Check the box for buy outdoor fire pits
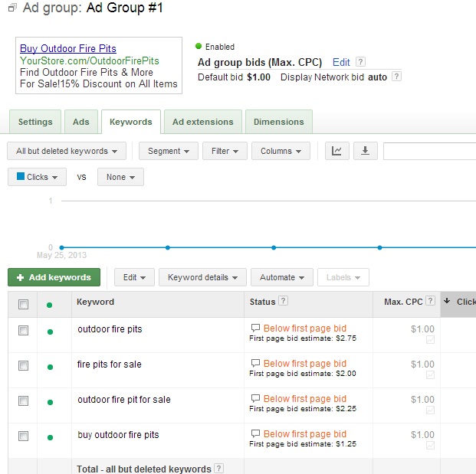The height and width of the screenshot is (474, 476). tap(23, 436)
